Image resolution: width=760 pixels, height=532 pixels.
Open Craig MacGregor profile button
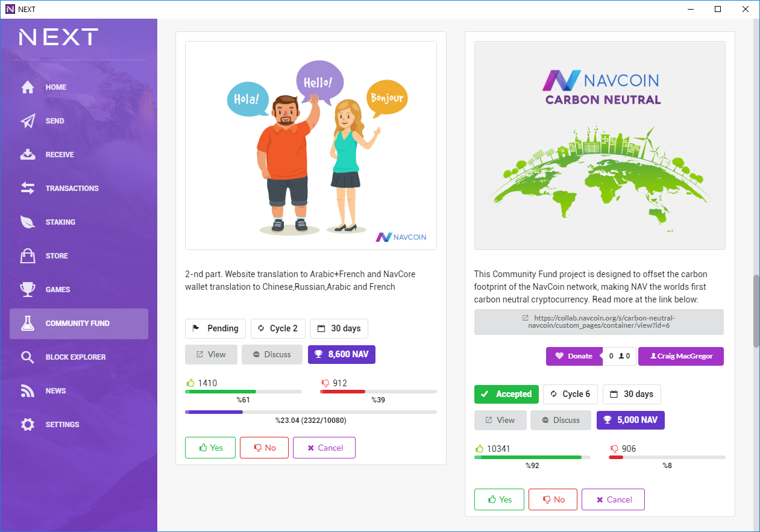(x=680, y=356)
